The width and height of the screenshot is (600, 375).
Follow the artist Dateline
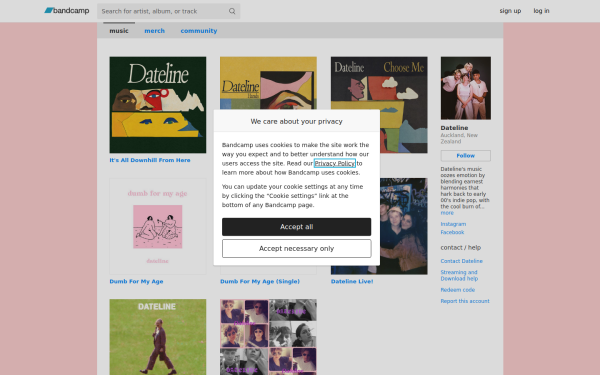466,156
